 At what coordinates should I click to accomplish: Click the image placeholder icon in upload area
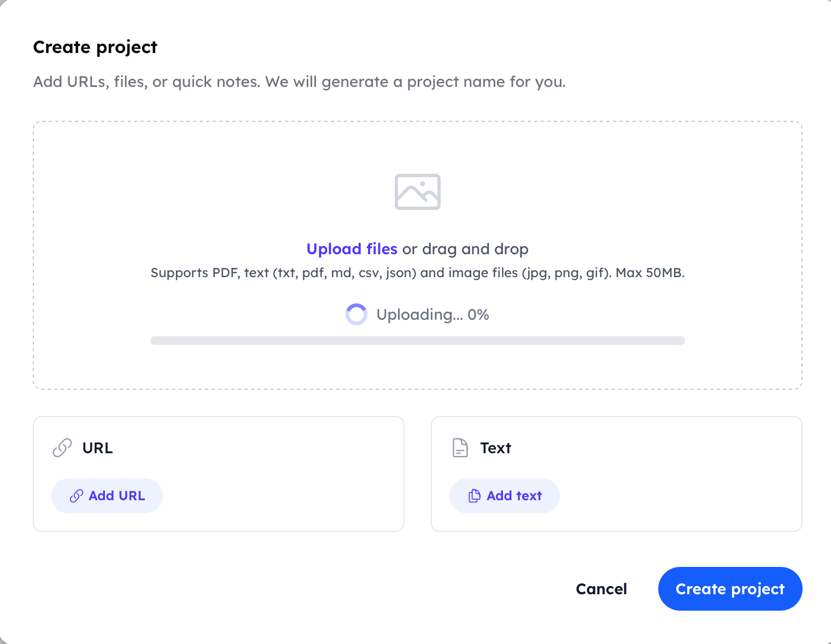pyautogui.click(x=417, y=192)
